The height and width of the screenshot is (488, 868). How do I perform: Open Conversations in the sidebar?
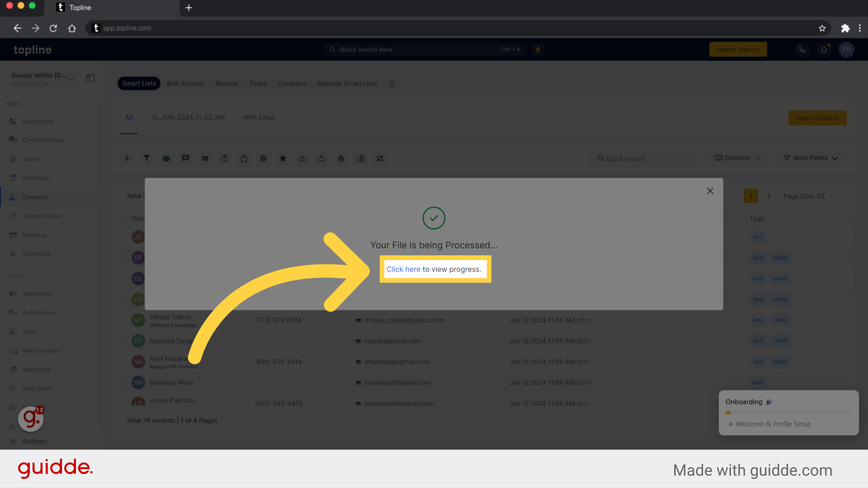[43, 140]
